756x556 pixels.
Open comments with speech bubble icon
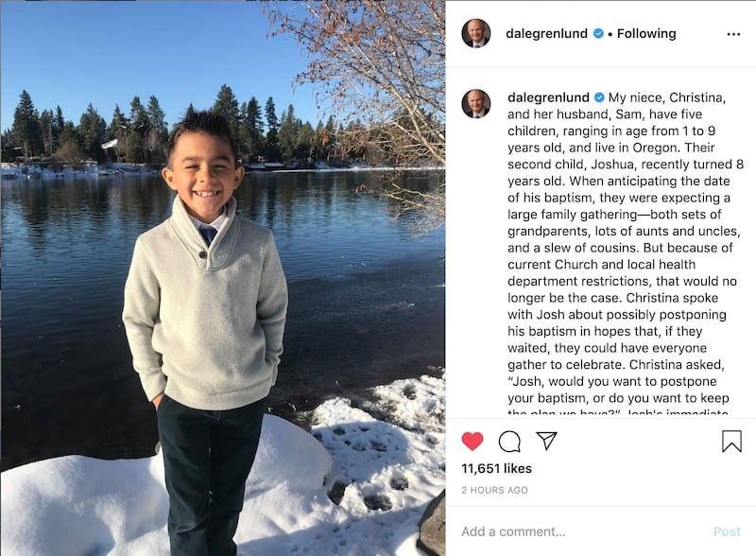(x=509, y=442)
